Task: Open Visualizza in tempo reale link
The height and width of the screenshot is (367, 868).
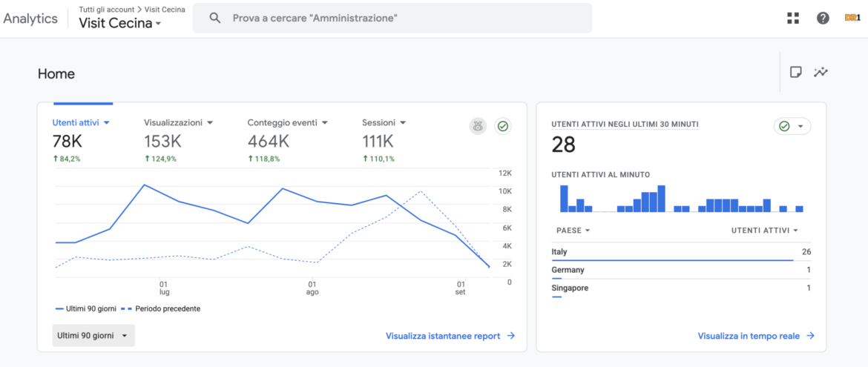Action: (x=756, y=335)
